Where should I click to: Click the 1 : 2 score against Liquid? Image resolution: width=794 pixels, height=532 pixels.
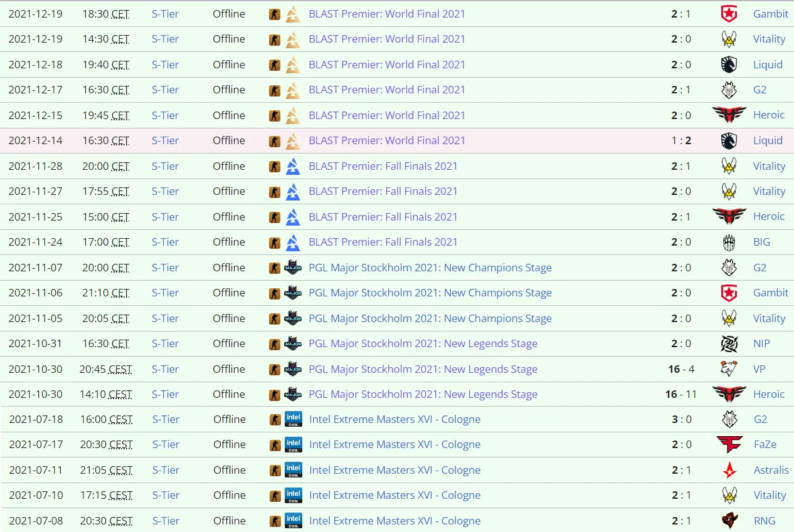pyautogui.click(x=681, y=140)
